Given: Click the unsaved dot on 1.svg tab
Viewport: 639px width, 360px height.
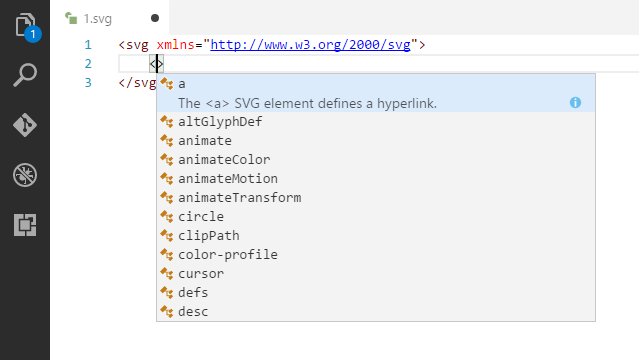Looking at the screenshot, I should click(x=155, y=18).
